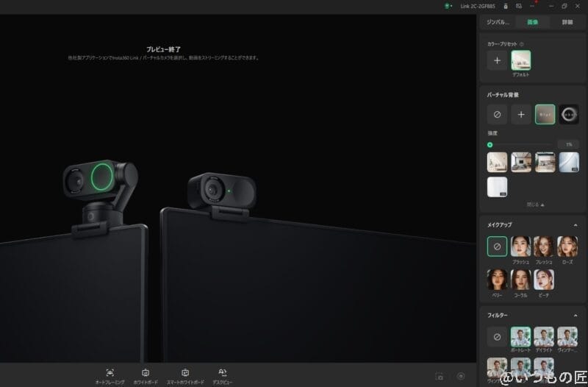Viewport: 588px width, 387px height.
Task: Apply the ピーチ makeup style
Action: 544,280
